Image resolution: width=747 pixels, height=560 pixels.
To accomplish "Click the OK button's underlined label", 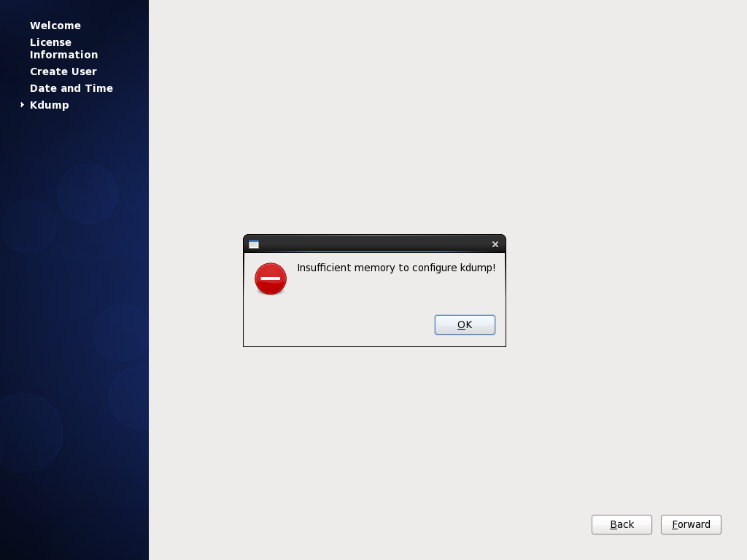I will tap(461, 325).
